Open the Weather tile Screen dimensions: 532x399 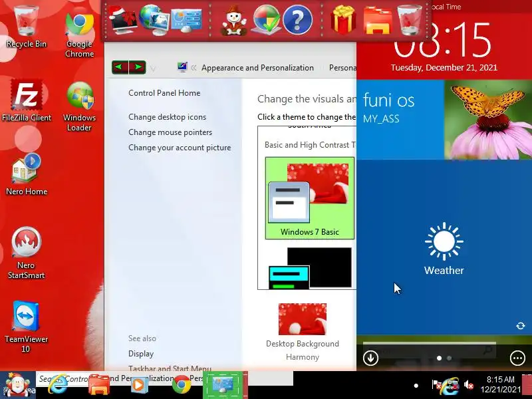tap(444, 247)
